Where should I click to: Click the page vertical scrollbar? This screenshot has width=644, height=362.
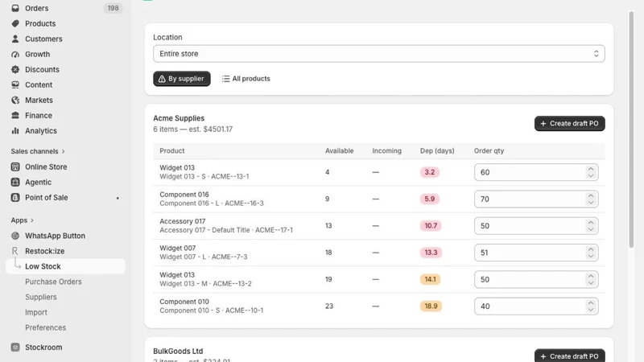[x=632, y=130]
